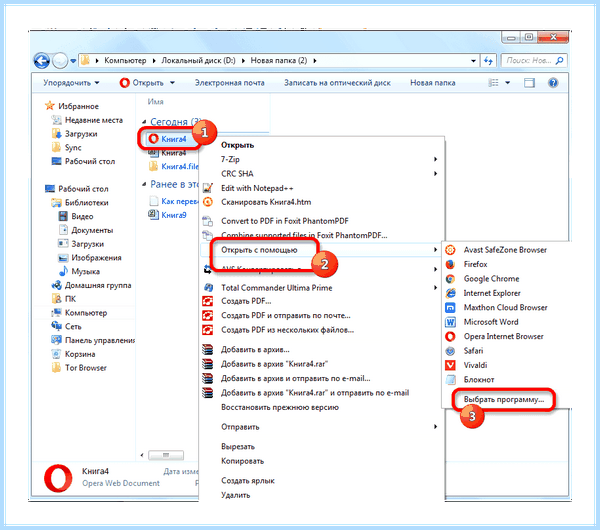Click the Forward navigation arrow

click(x=60, y=60)
